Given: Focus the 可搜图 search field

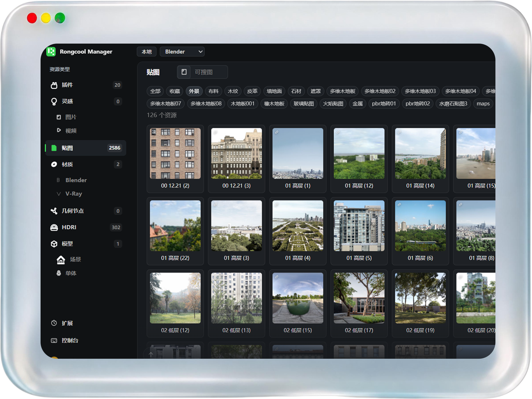Looking at the screenshot, I should pyautogui.click(x=209, y=72).
